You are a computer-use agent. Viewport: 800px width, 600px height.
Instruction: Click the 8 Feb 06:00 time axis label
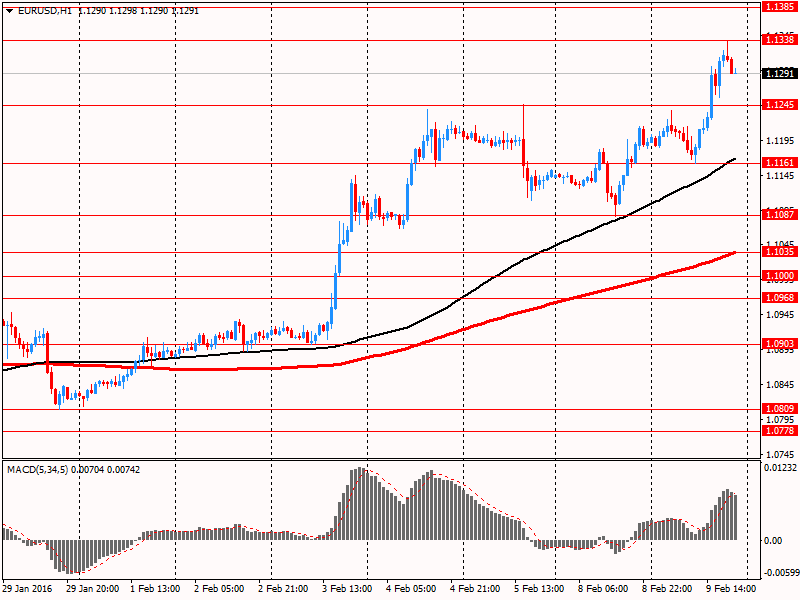click(x=603, y=588)
